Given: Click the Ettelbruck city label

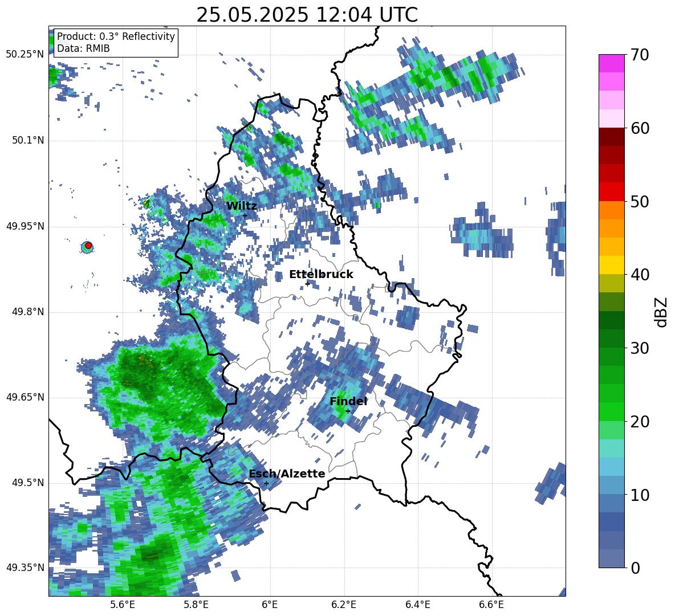Looking at the screenshot, I should click(x=321, y=275).
